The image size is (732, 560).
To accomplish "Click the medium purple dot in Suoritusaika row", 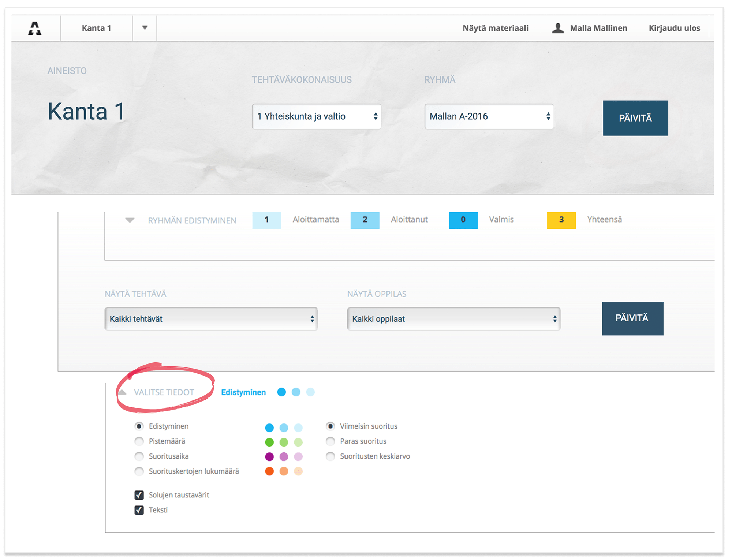I will pos(284,456).
